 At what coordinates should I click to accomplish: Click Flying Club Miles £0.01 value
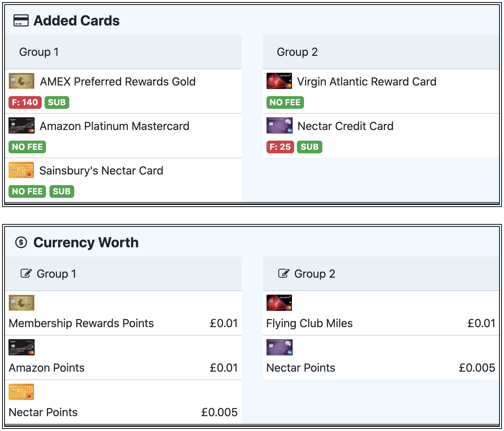481,323
